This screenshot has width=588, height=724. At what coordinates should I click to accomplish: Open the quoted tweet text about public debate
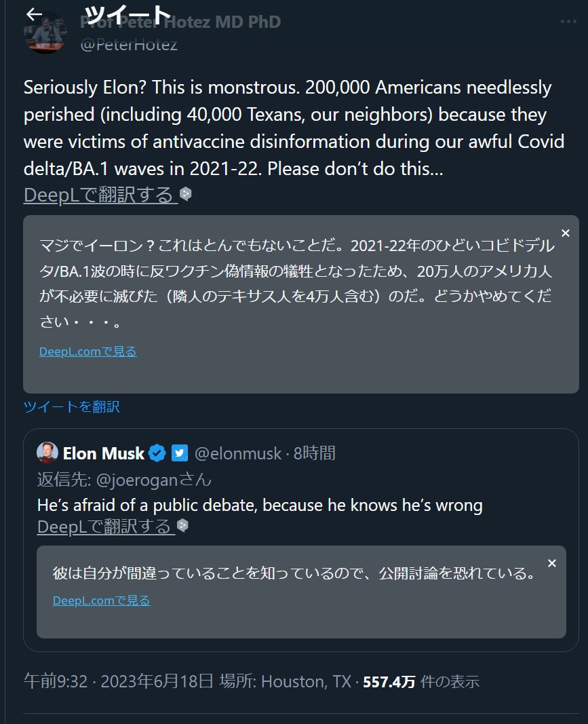(x=260, y=506)
